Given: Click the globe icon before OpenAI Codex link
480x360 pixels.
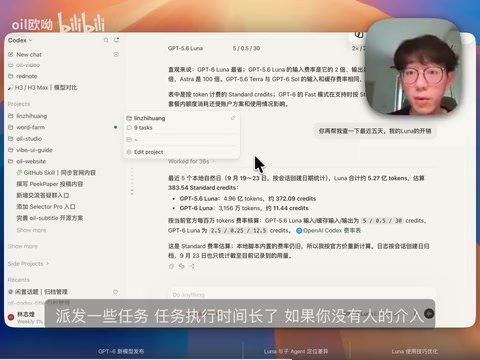Looking at the screenshot, I should (299, 230).
